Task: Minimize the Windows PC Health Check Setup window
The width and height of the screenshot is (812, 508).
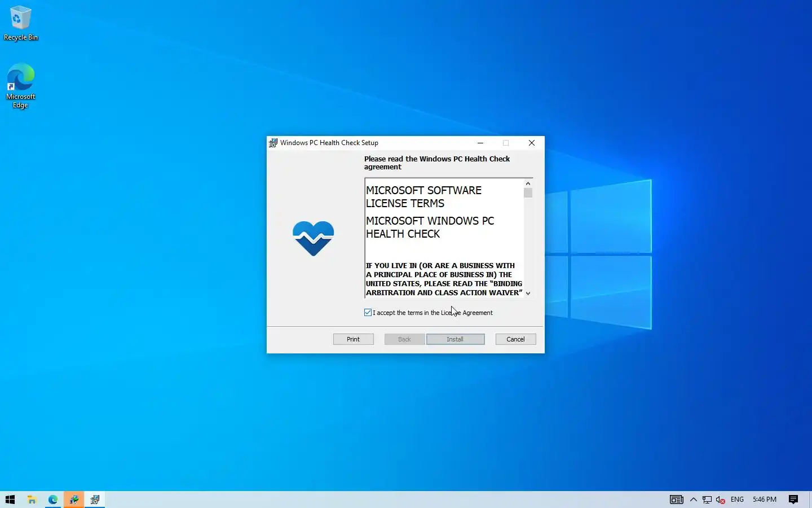Action: pos(480,143)
